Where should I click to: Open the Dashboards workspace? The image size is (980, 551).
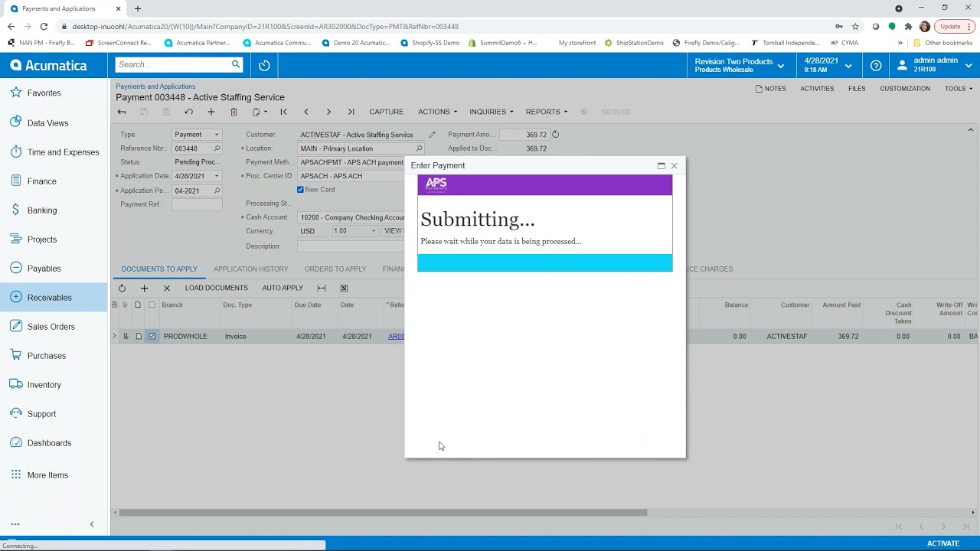pyautogui.click(x=49, y=442)
